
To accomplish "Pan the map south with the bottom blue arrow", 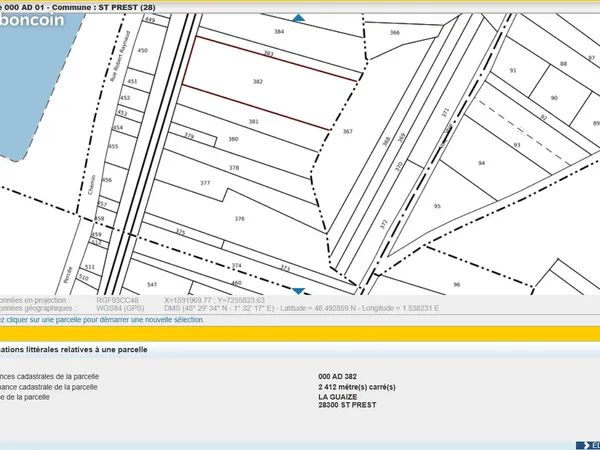I will point(298,291).
